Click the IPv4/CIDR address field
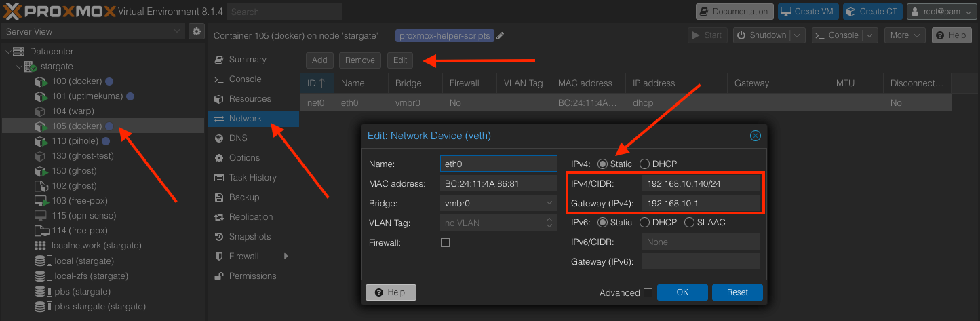This screenshot has height=321, width=980. pos(700,183)
